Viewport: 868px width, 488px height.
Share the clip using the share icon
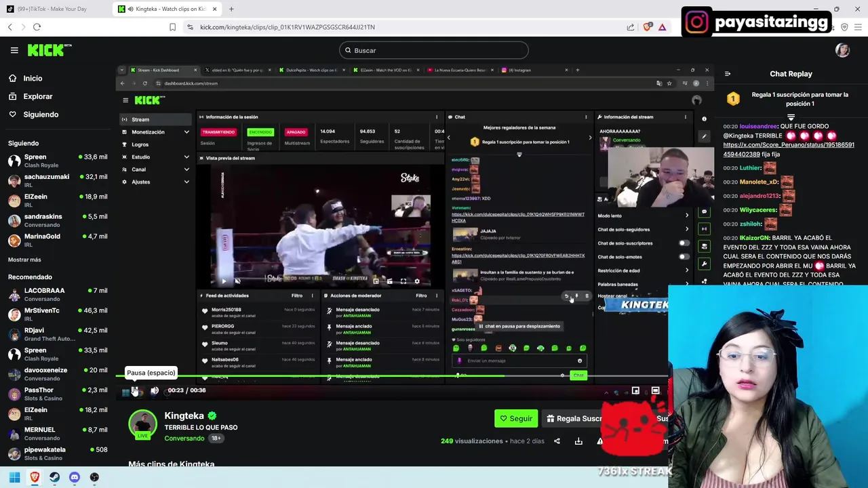[557, 441]
